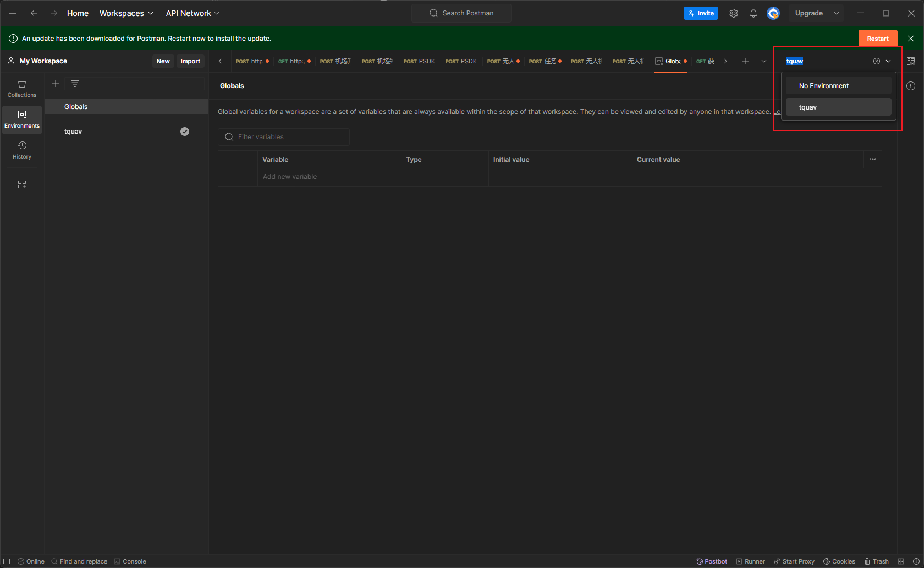Dismiss the update notification banner
Screen dimensions: 924x568
pyautogui.click(x=911, y=39)
